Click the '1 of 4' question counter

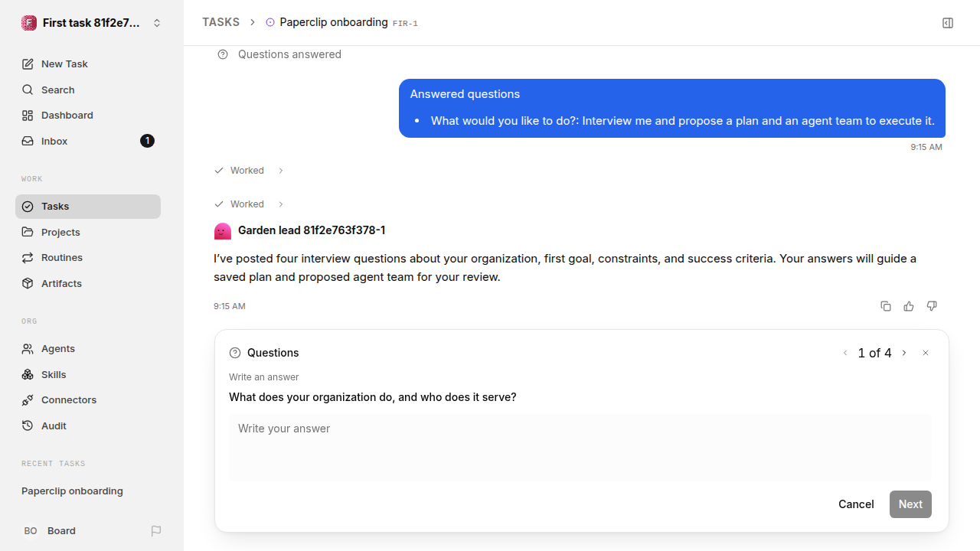874,353
